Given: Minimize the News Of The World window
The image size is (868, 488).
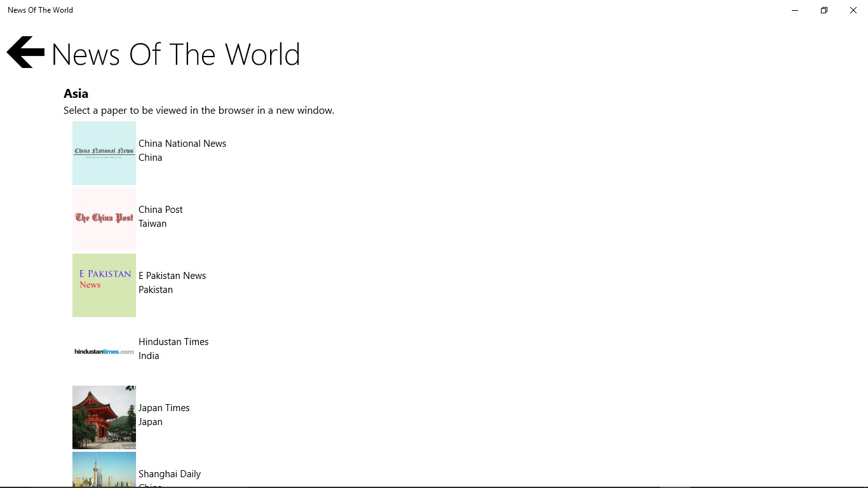Looking at the screenshot, I should click(794, 10).
